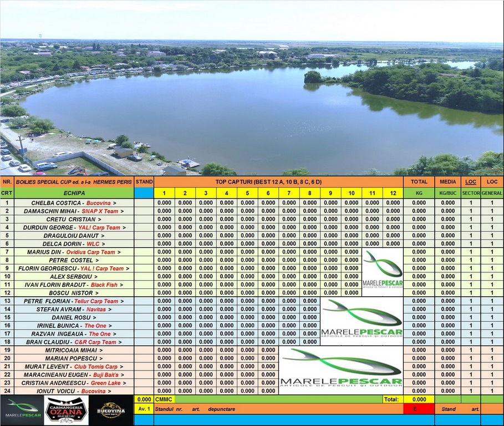Click capture column 12 header
The height and width of the screenshot is (426, 504).
pos(393,192)
